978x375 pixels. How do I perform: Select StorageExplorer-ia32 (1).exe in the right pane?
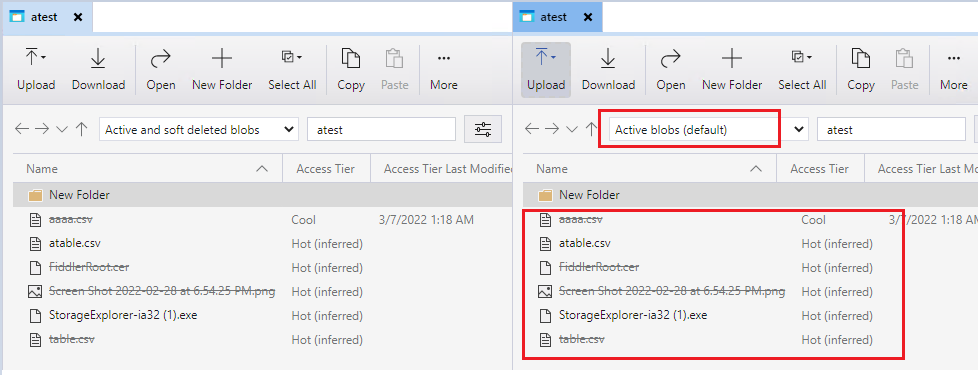(x=751, y=315)
